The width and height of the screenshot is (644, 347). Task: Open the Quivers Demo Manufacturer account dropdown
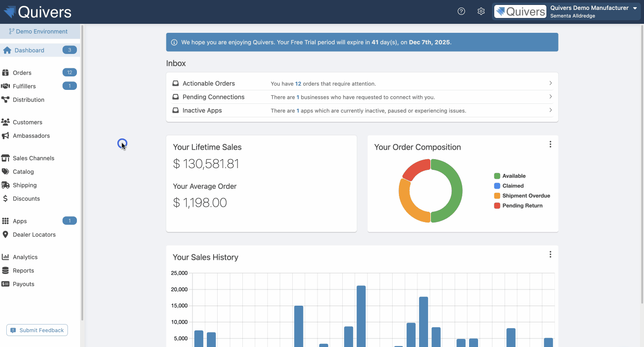pos(567,12)
